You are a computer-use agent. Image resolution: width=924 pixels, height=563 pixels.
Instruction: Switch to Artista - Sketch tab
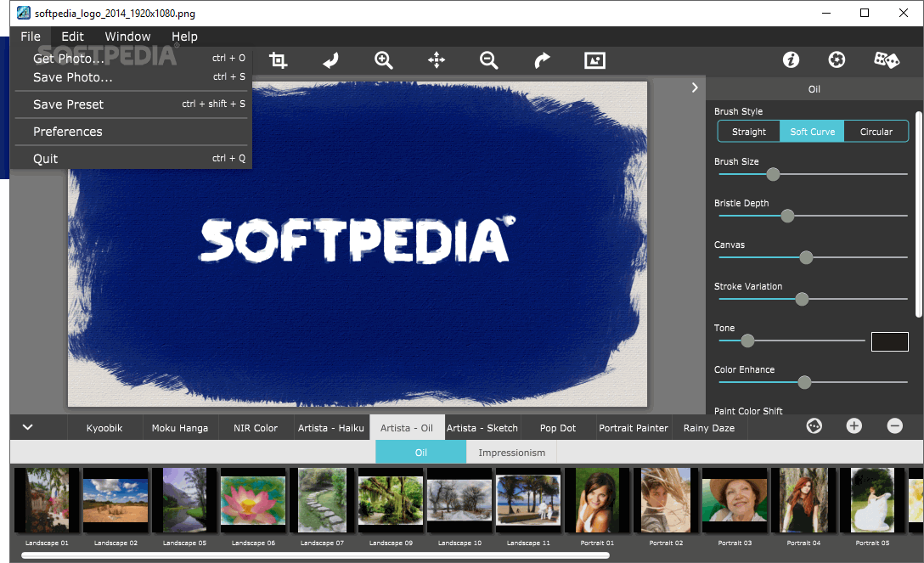pos(482,428)
